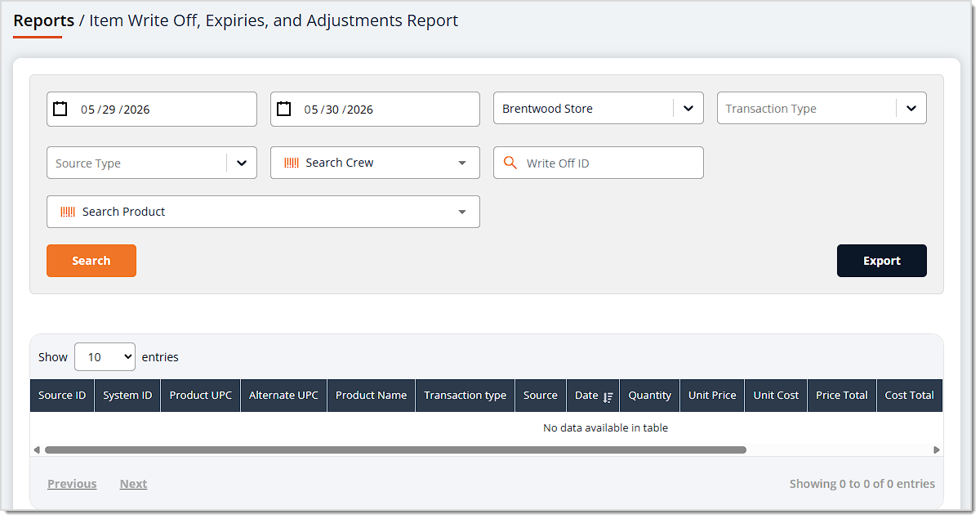Sort by Unit Cost column
The image size is (980, 519).
pyautogui.click(x=776, y=396)
